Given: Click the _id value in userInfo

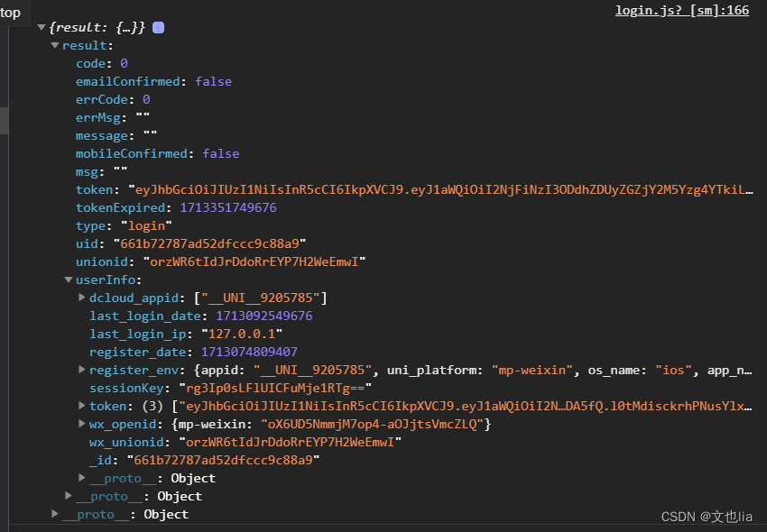Looking at the screenshot, I should coord(223,460).
